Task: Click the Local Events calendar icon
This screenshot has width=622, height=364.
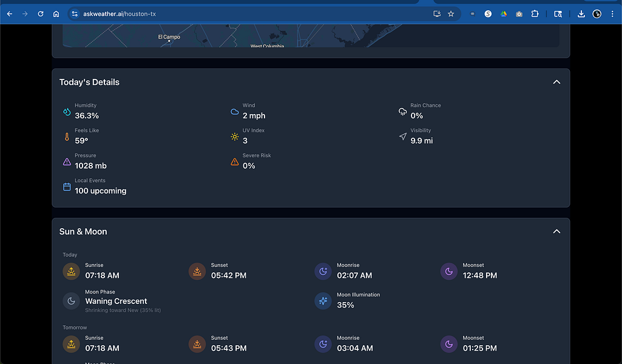Action: pyautogui.click(x=67, y=187)
